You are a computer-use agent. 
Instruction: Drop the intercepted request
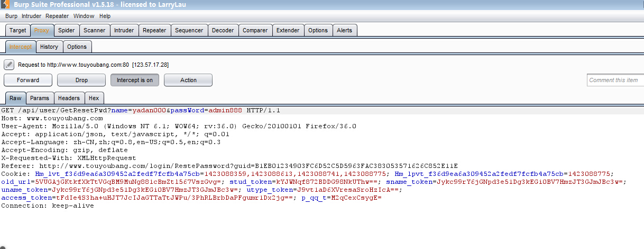click(x=81, y=80)
